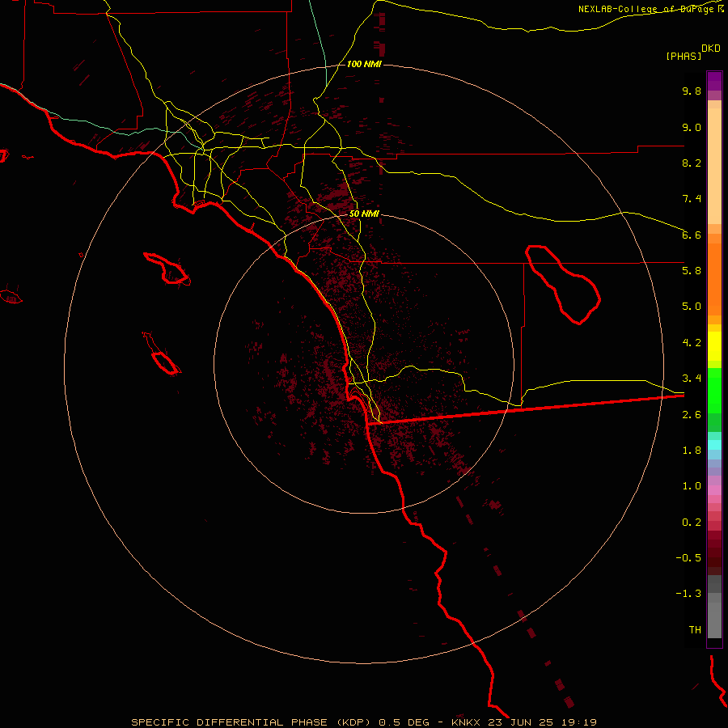Click the 9.0 value on the color scale

point(692,127)
